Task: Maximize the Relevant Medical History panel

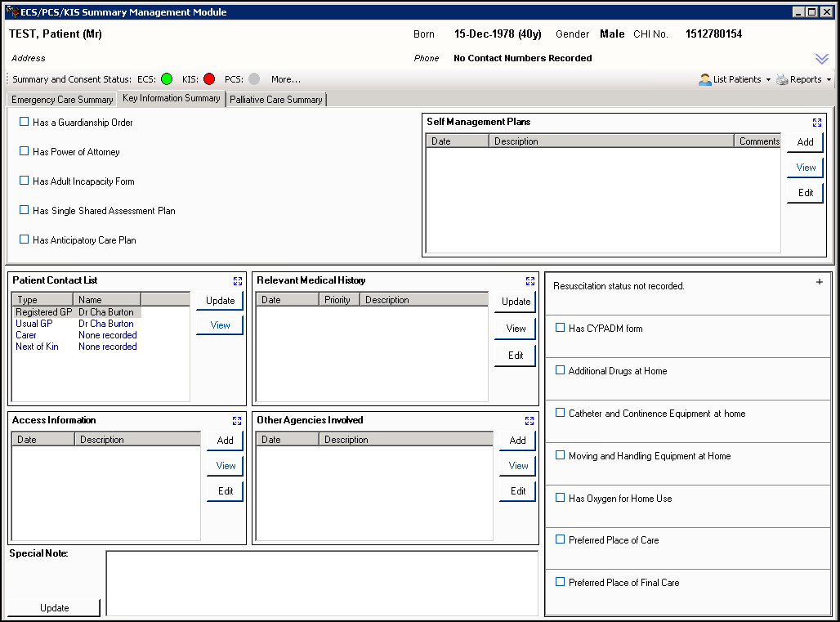Action: (529, 281)
